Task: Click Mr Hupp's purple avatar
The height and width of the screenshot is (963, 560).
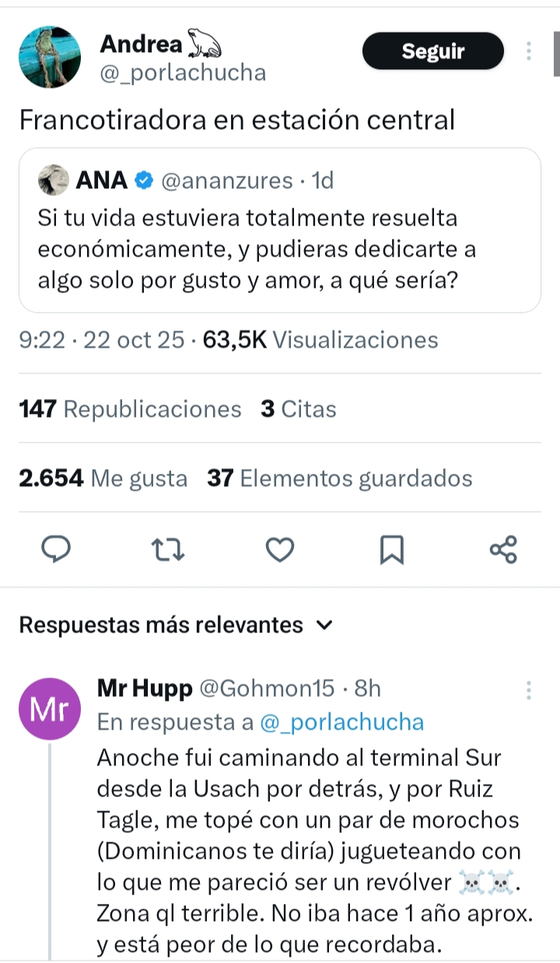Action: click(x=49, y=709)
